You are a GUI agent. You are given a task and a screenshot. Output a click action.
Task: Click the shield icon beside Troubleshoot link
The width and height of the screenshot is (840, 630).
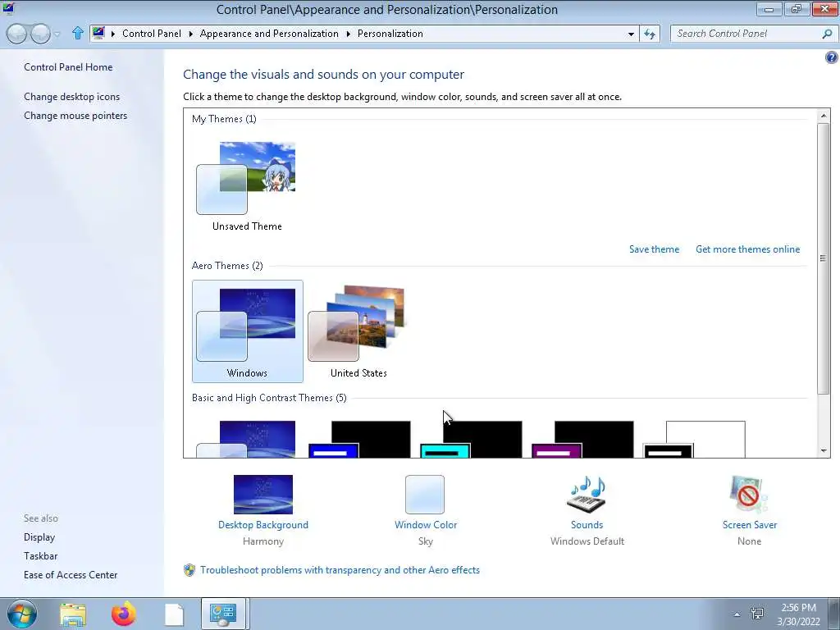click(x=189, y=570)
